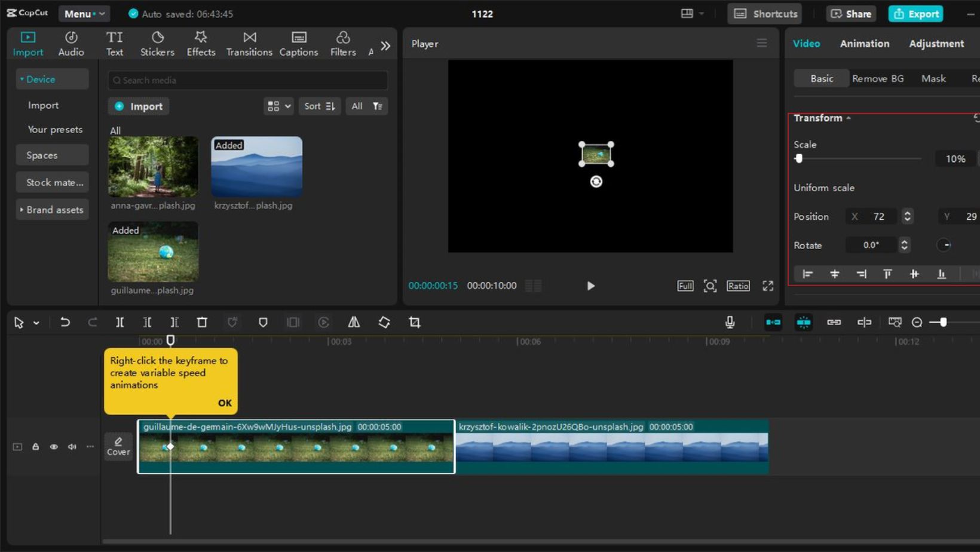Open the Filters panel
The height and width of the screenshot is (552, 980).
(x=343, y=44)
